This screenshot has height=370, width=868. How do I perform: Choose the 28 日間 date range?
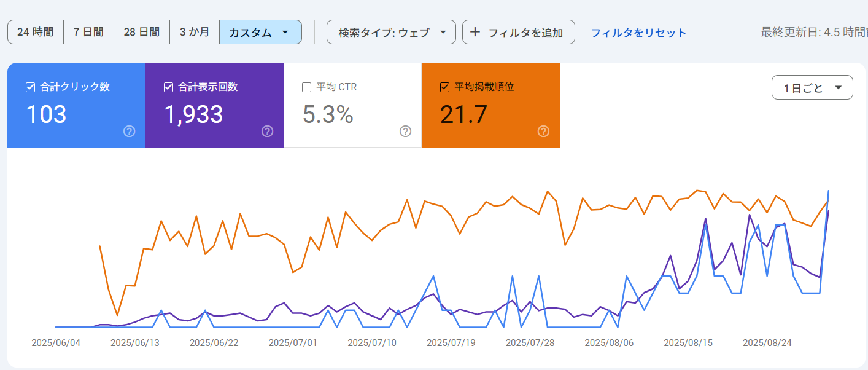pyautogui.click(x=141, y=32)
